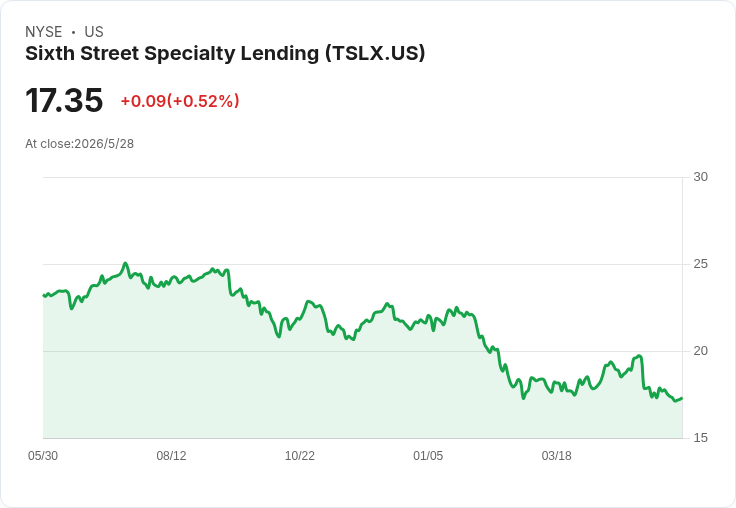Click the 01/05 date marker

coord(428,455)
